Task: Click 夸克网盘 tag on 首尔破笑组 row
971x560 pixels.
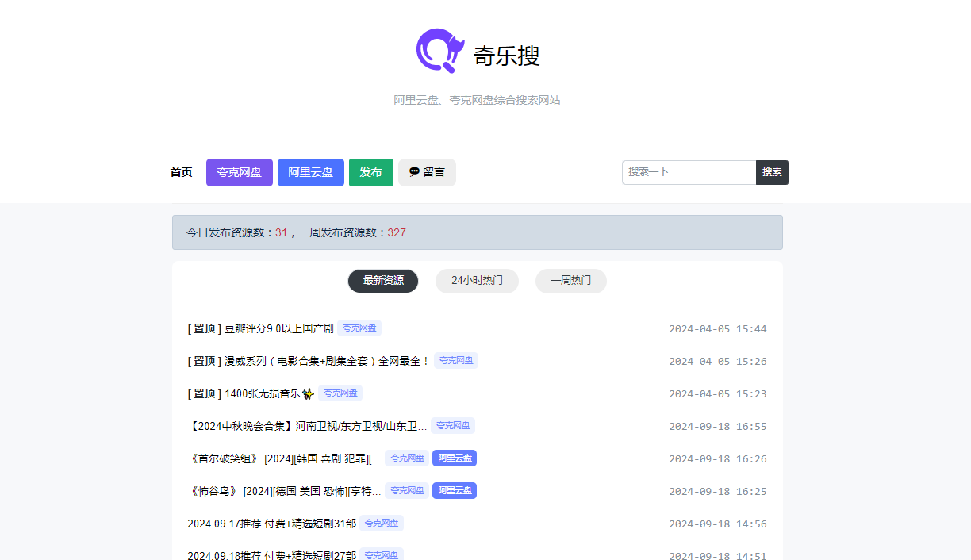Action: (407, 458)
